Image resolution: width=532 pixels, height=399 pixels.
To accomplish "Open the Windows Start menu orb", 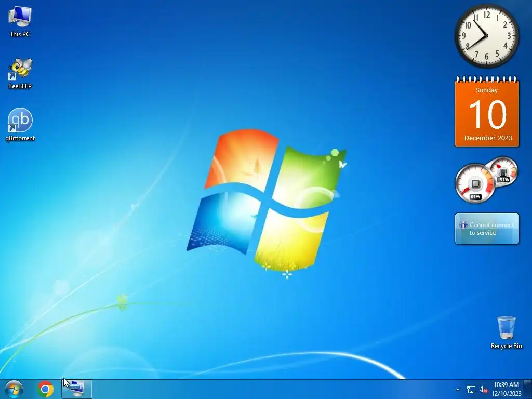I will 14,389.
